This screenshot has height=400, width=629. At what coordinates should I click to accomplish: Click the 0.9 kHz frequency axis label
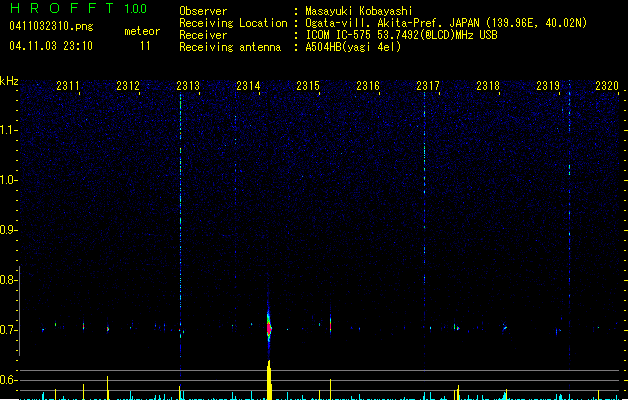[9, 230]
